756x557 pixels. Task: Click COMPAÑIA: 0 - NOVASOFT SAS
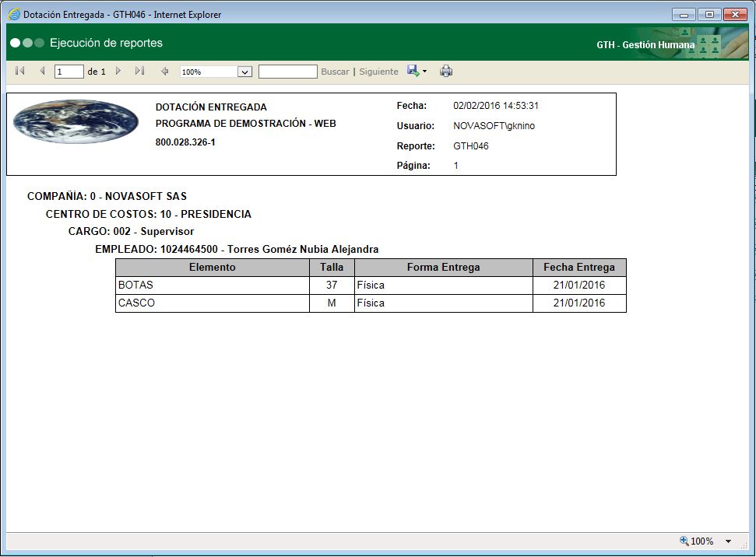click(107, 196)
